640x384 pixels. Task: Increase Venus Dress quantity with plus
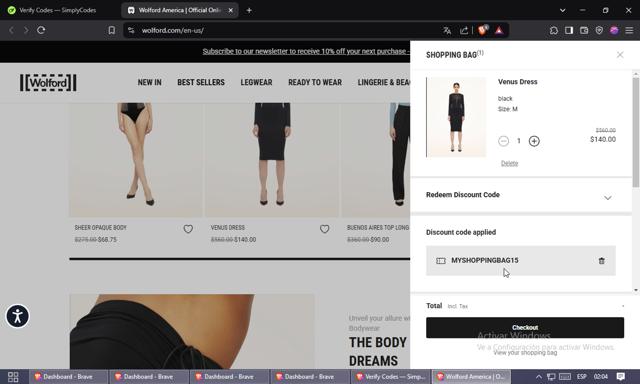pyautogui.click(x=534, y=141)
